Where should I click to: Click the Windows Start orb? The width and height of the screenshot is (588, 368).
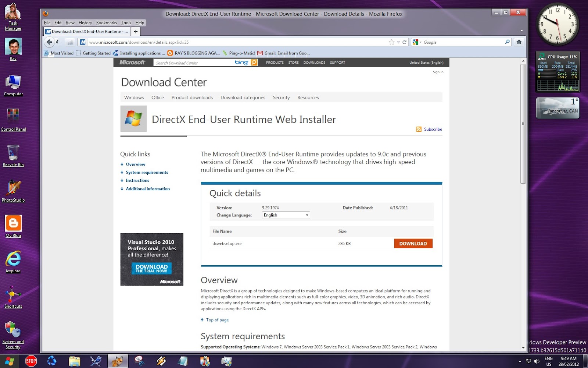pyautogui.click(x=9, y=361)
